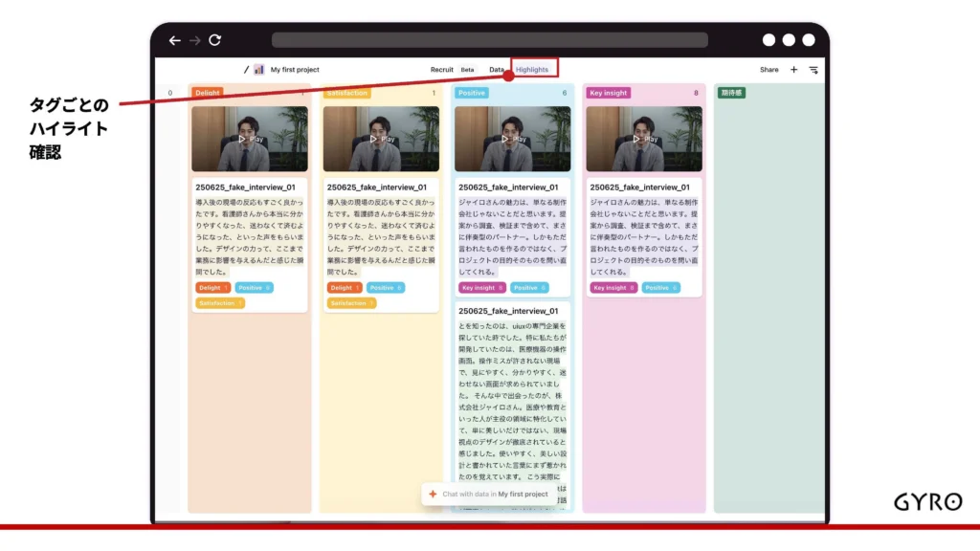The height and width of the screenshot is (551, 980).
Task: Click the browser address bar
Action: 489,40
